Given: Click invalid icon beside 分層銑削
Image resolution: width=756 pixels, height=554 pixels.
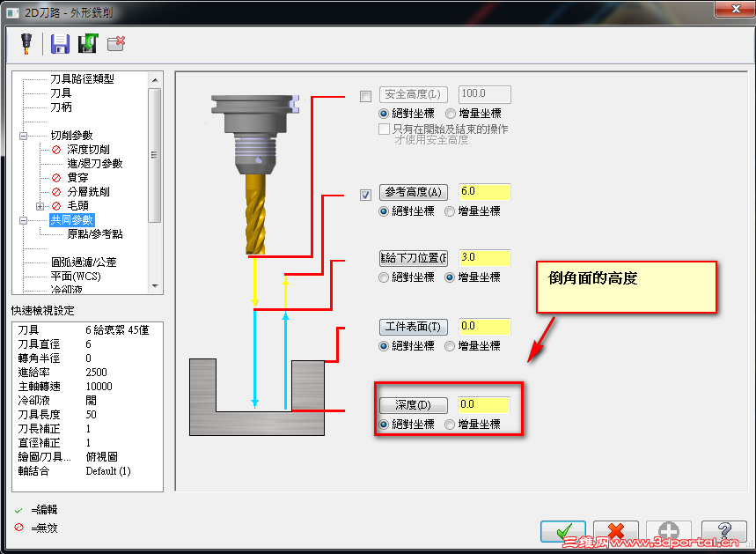Looking at the screenshot, I should (56, 192).
